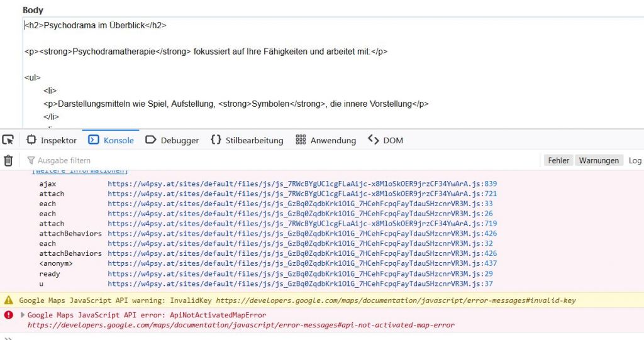The width and height of the screenshot is (644, 340).
Task: Open the ajax source link ending :839
Action: pos(302,184)
